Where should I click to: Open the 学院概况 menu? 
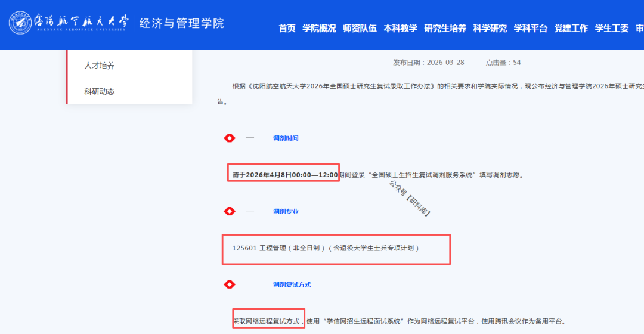click(x=319, y=28)
